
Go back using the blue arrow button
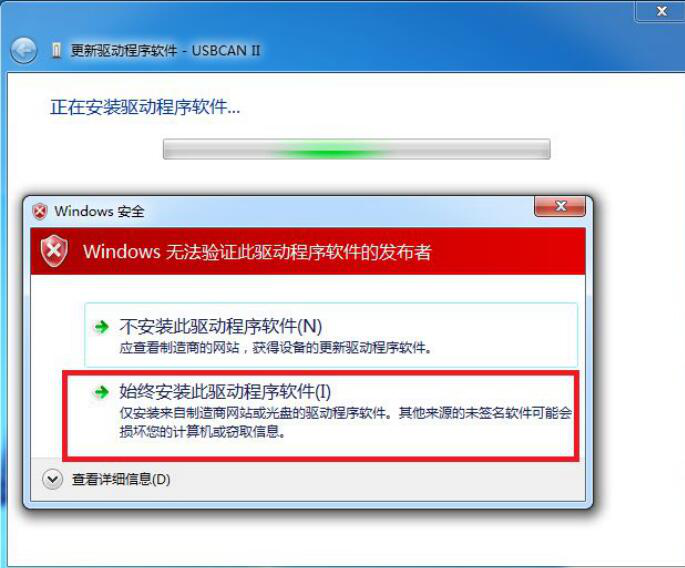click(24, 51)
